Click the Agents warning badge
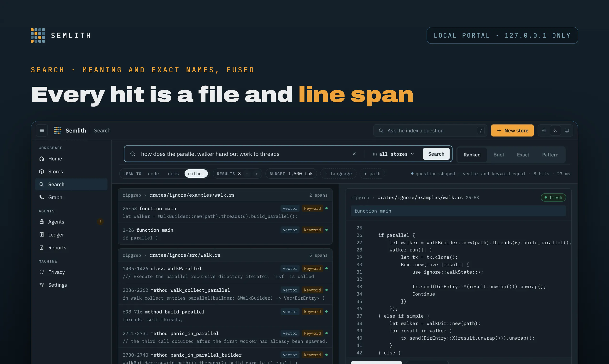This screenshot has width=609, height=364. tap(100, 222)
